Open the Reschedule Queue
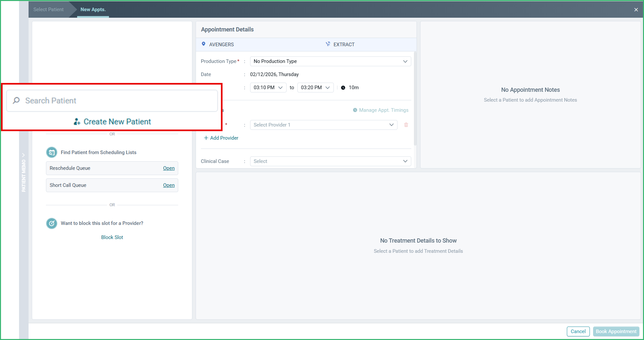This screenshot has height=340, width=644. tap(169, 168)
